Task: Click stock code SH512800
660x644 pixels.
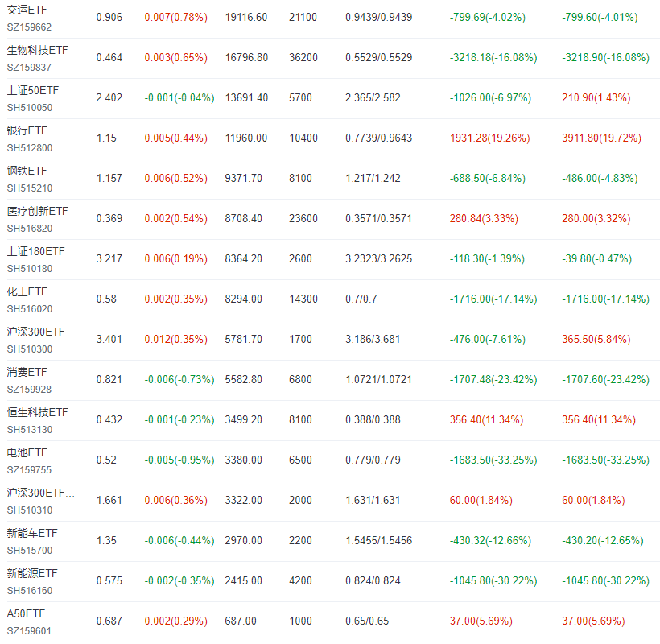Action: (30, 148)
